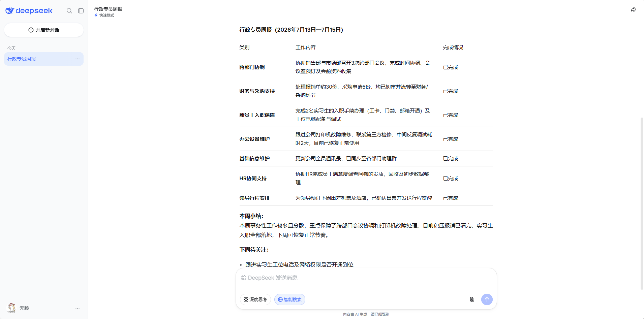Select the 行政专员周报 chat in sidebar

(44, 59)
